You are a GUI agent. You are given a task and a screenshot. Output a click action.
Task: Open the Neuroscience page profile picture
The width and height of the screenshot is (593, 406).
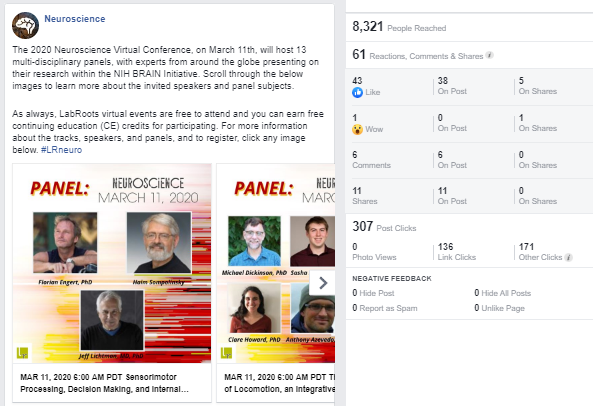point(25,25)
